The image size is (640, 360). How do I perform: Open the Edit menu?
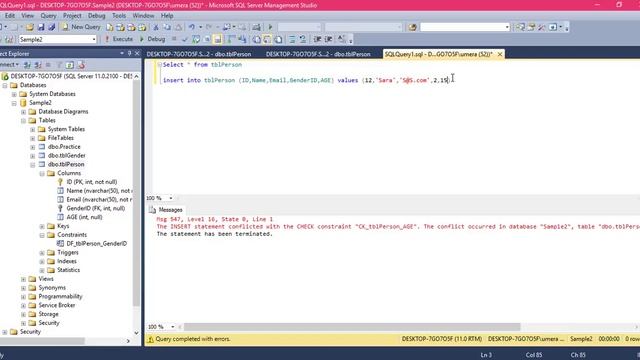tap(10, 16)
